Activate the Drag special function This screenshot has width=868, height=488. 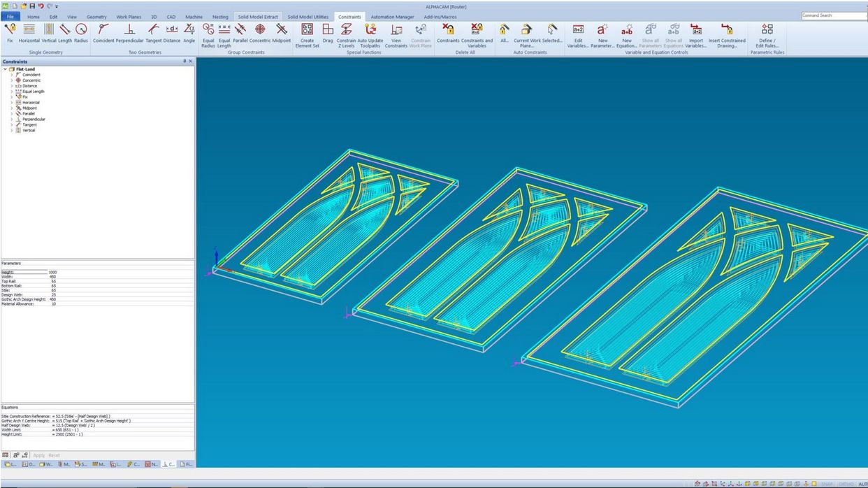pyautogui.click(x=328, y=31)
